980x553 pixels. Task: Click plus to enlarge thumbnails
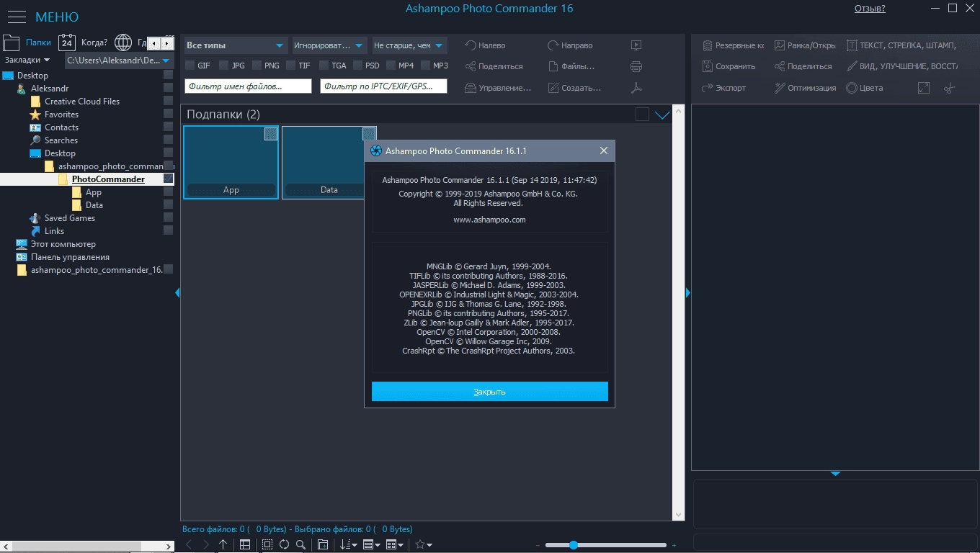click(674, 545)
